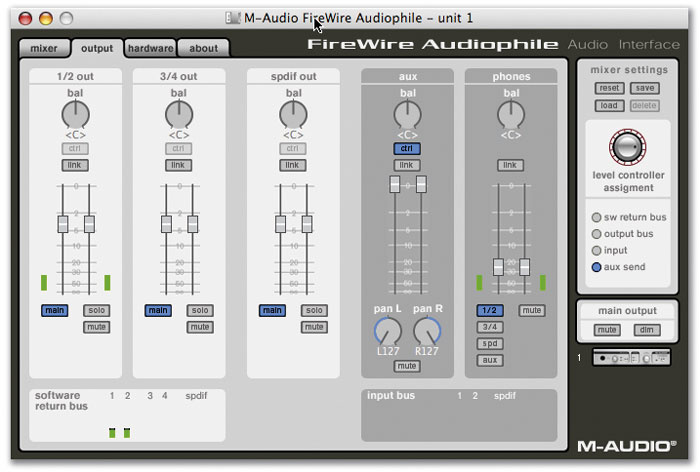Select the input radio option
Screen dimensions: 700x472
coord(596,251)
